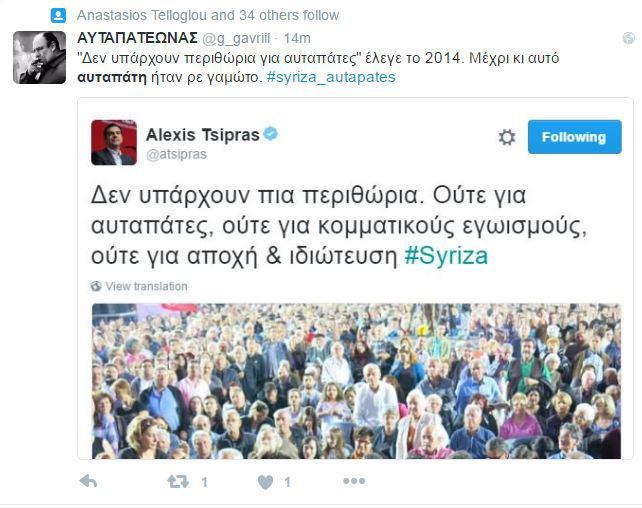Click the follower person icon above tweet

tap(58, 16)
